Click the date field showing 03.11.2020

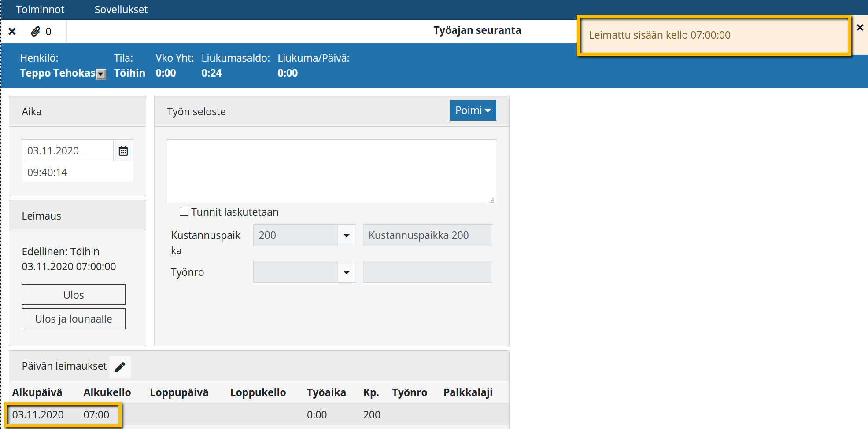pyautogui.click(x=68, y=151)
